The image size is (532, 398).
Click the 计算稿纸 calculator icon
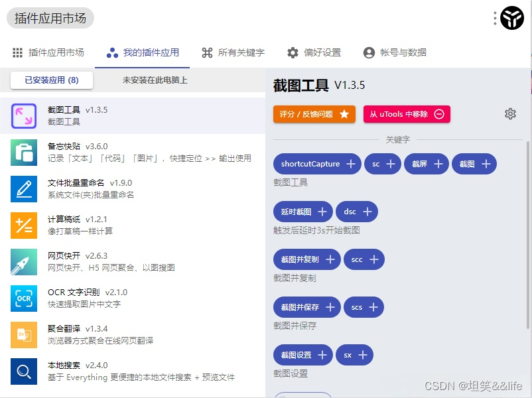click(24, 226)
